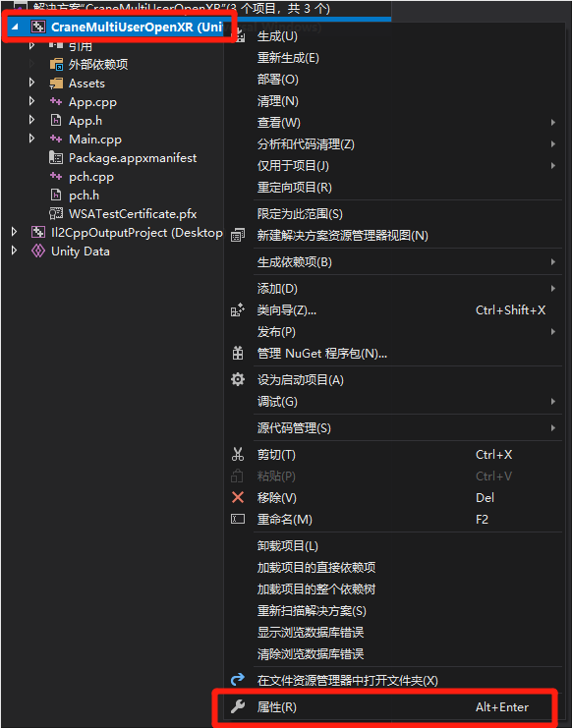Select 加载项目的整个依赖树 entry
572x728 pixels.
(x=316, y=589)
